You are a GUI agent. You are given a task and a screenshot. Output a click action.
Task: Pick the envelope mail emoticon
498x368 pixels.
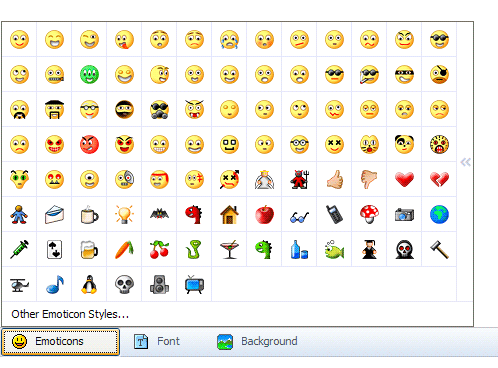tap(54, 214)
